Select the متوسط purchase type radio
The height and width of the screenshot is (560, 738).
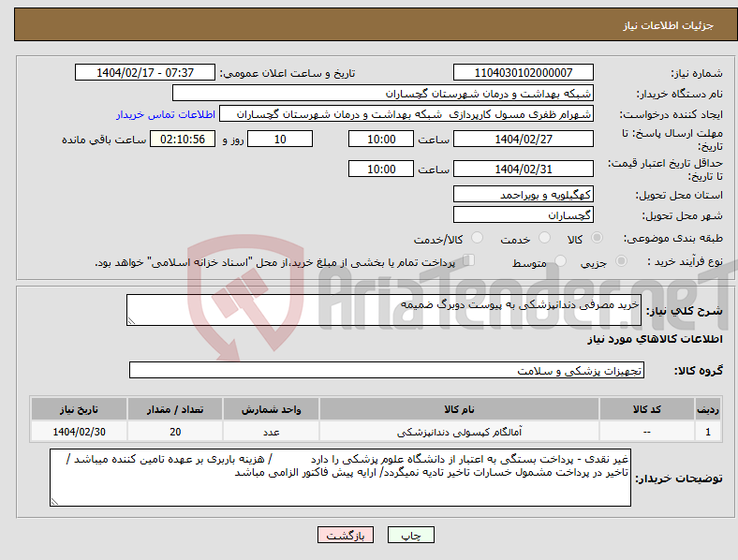pos(560,261)
